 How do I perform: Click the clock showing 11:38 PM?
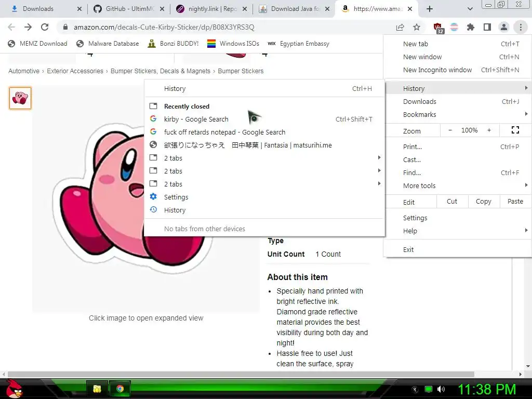[487, 389]
